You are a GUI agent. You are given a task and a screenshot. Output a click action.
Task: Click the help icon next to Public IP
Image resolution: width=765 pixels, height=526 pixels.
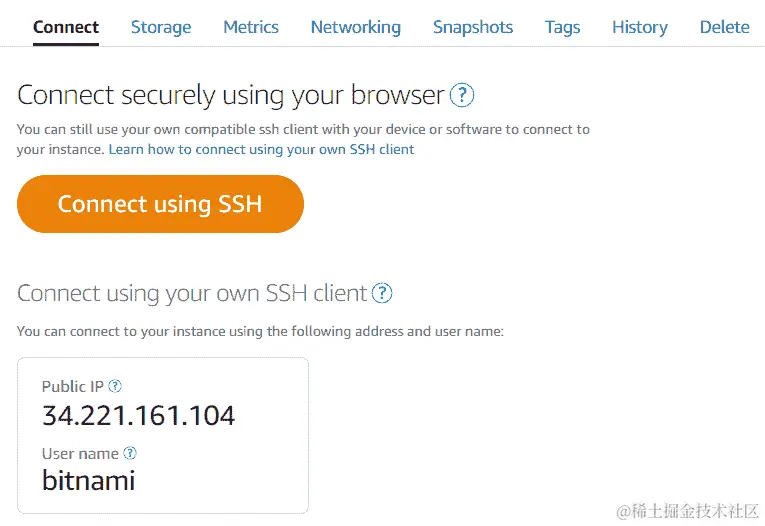(x=115, y=386)
